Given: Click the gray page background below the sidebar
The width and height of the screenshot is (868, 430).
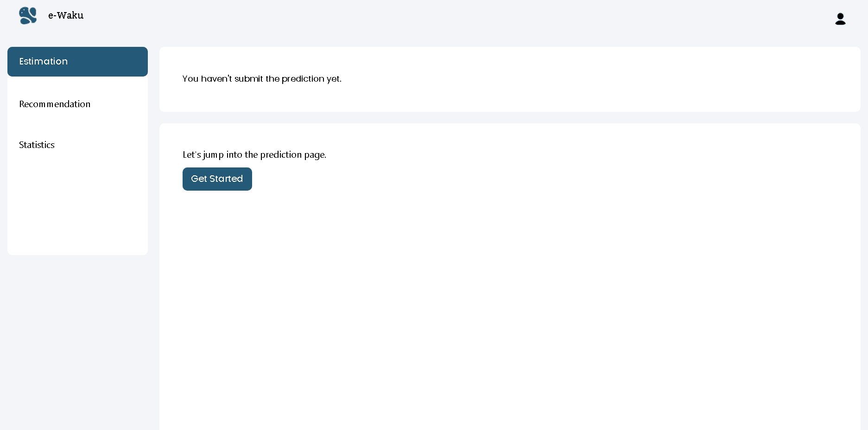Looking at the screenshot, I should [x=77, y=348].
